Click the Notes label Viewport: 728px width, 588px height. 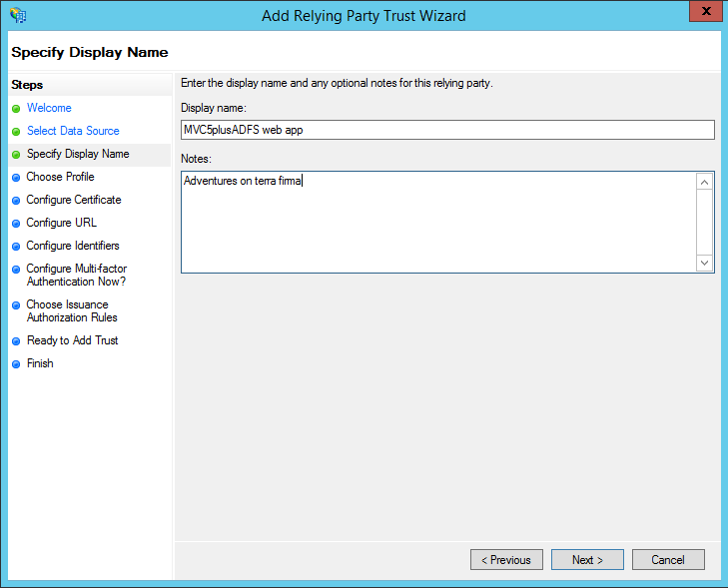(196, 159)
